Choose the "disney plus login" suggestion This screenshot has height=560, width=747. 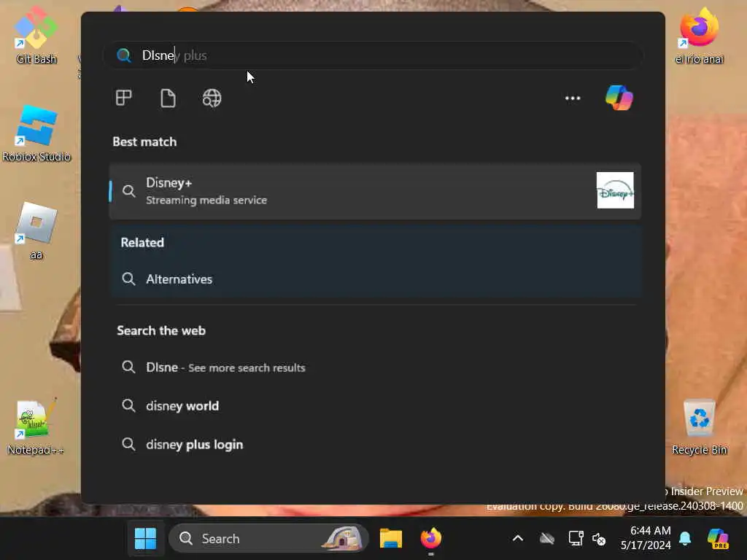click(375, 444)
